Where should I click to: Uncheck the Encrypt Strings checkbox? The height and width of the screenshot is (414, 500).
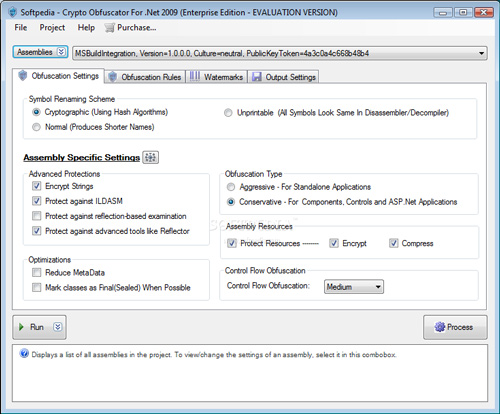[36, 186]
